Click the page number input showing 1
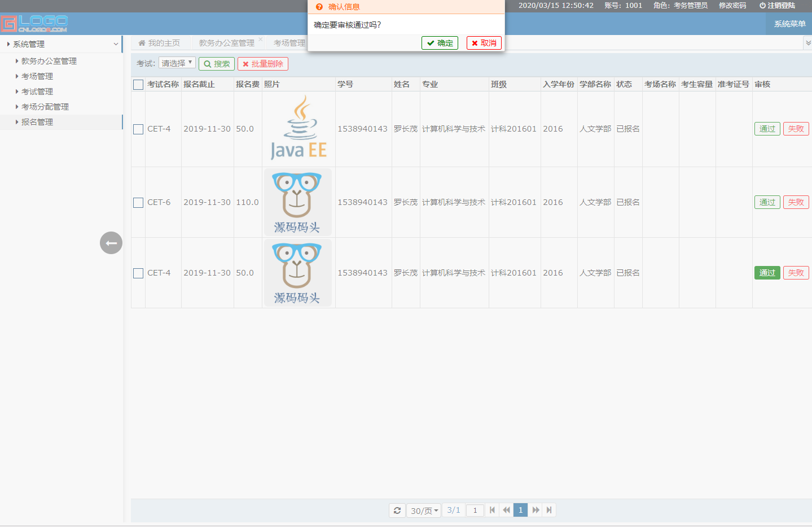The width and height of the screenshot is (812, 528). 475,510
